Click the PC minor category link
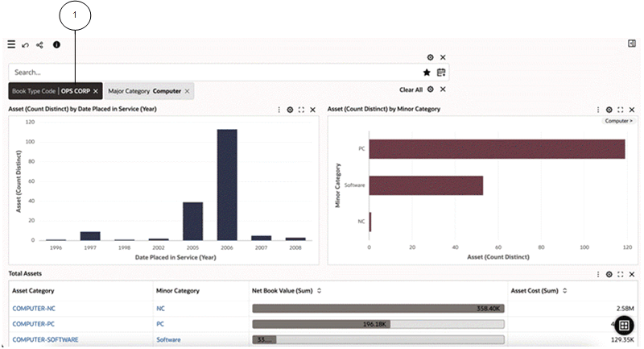This screenshot has height=349, width=644. point(160,324)
